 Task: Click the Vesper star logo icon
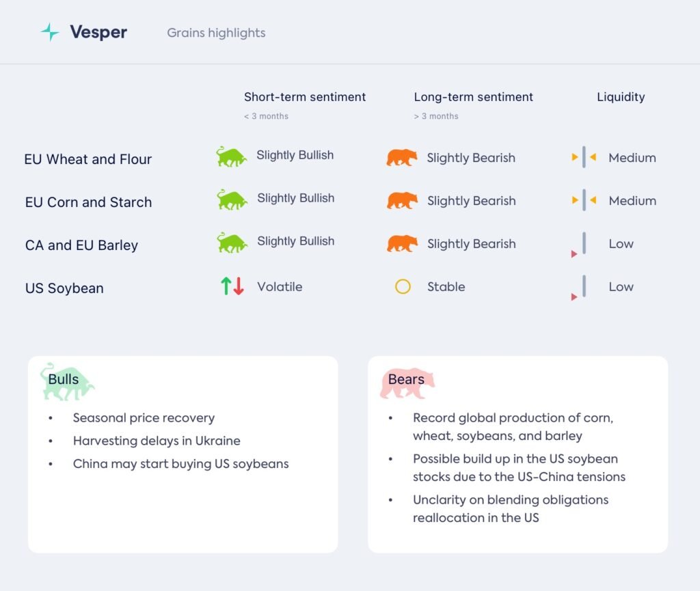(x=50, y=32)
